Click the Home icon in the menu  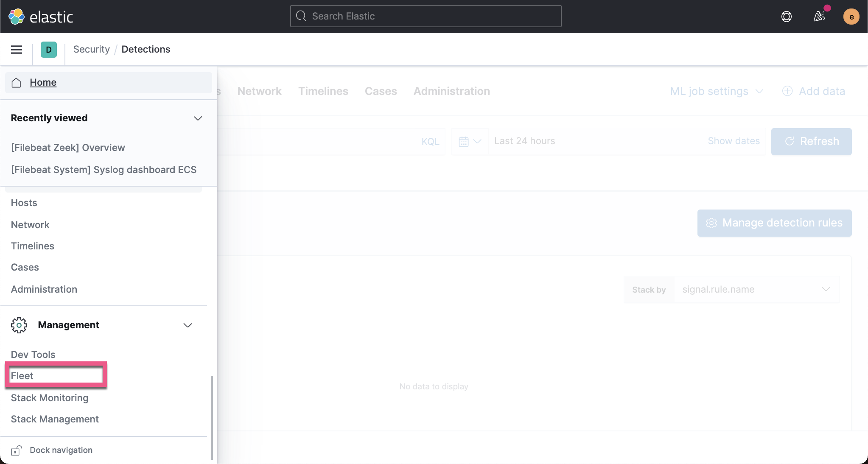pyautogui.click(x=16, y=83)
